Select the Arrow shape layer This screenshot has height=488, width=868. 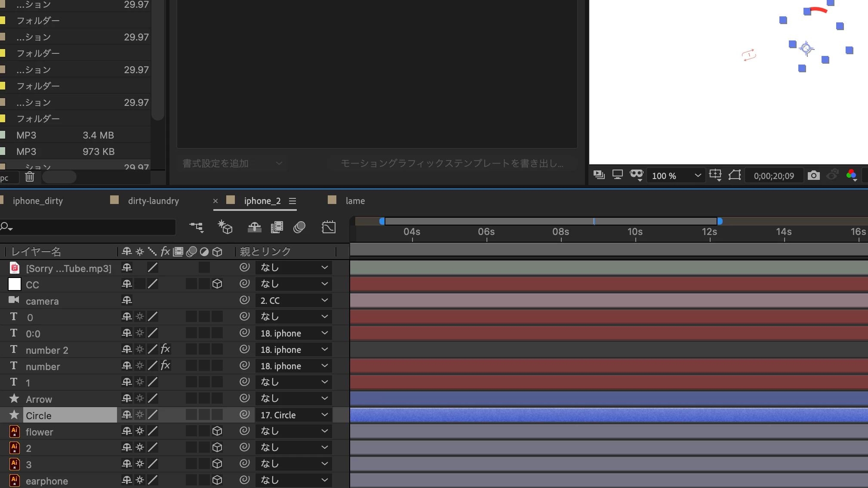(39, 399)
